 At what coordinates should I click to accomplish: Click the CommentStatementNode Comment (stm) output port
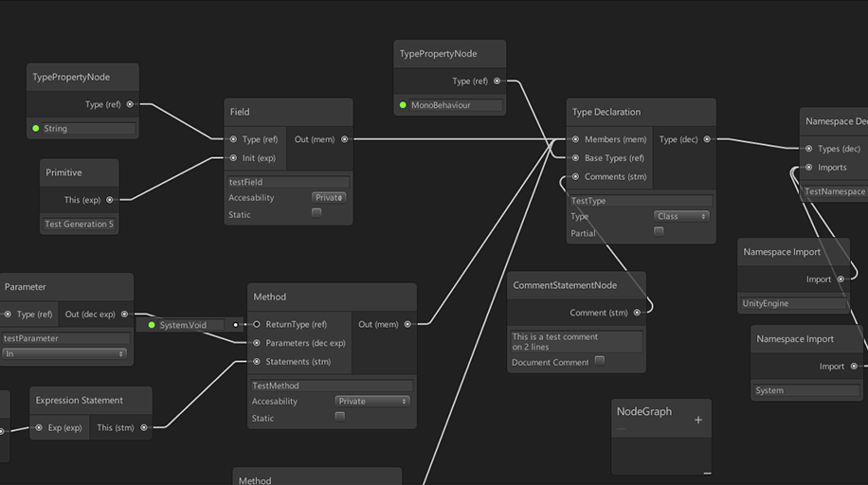point(637,313)
